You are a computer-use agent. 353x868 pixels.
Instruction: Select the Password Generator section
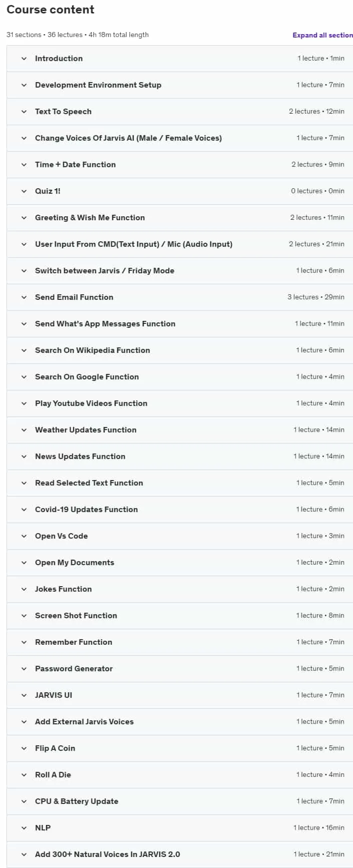click(180, 669)
